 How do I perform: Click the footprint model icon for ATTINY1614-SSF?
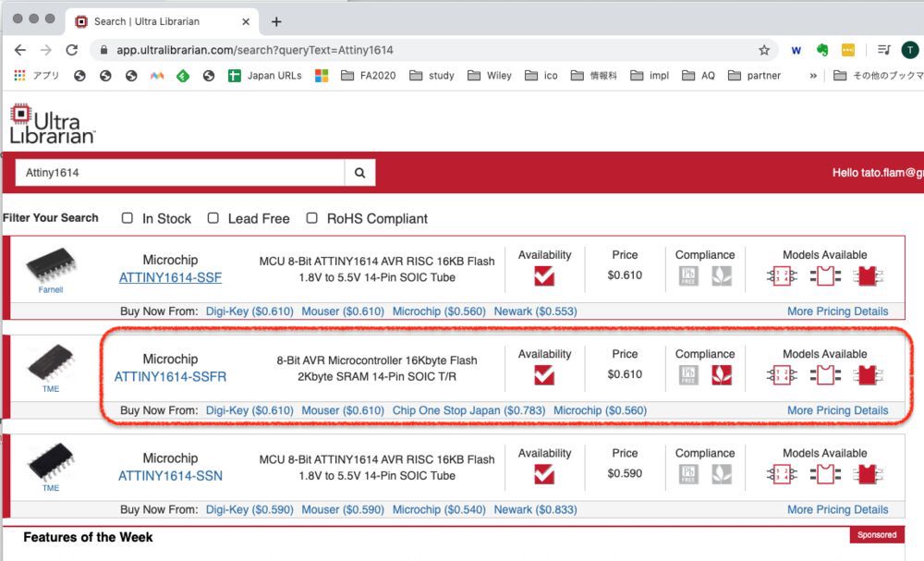click(825, 275)
